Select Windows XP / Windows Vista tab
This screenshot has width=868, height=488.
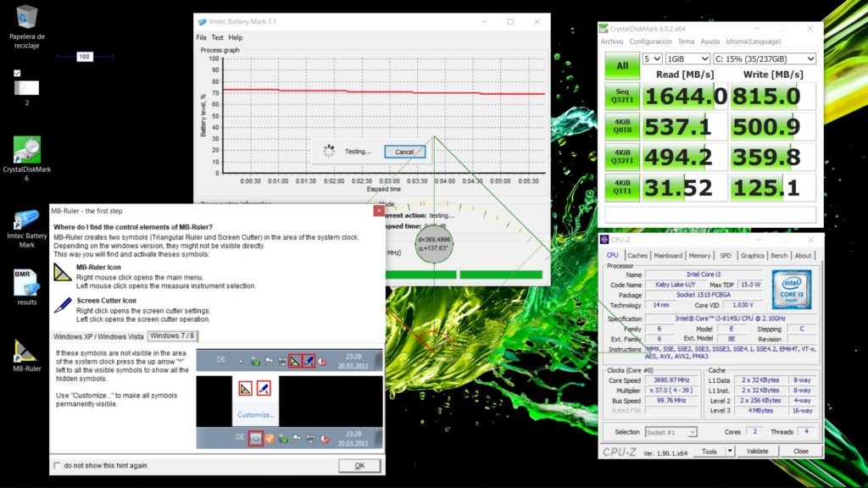(98, 336)
